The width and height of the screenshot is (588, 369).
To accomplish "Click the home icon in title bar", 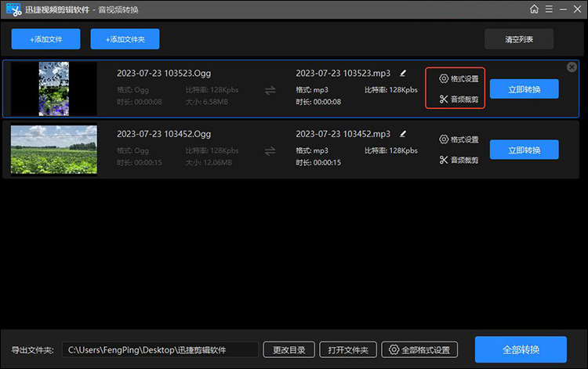I will point(534,9).
